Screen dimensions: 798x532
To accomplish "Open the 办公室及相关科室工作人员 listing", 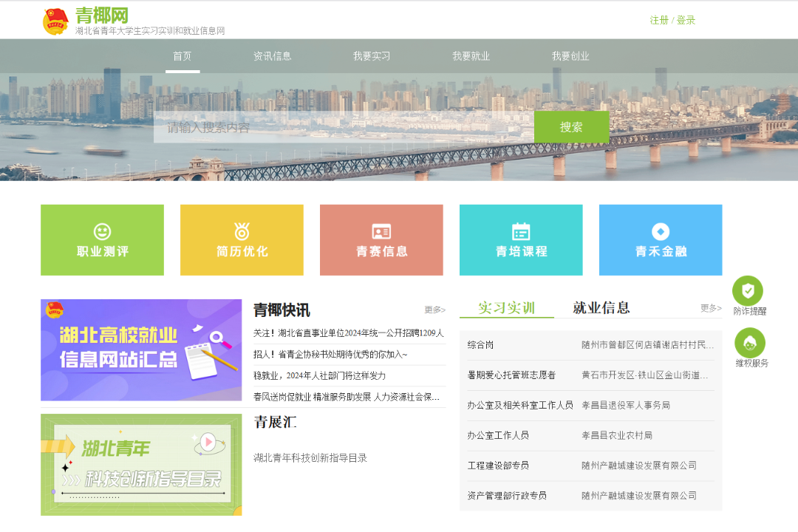I will (x=520, y=405).
